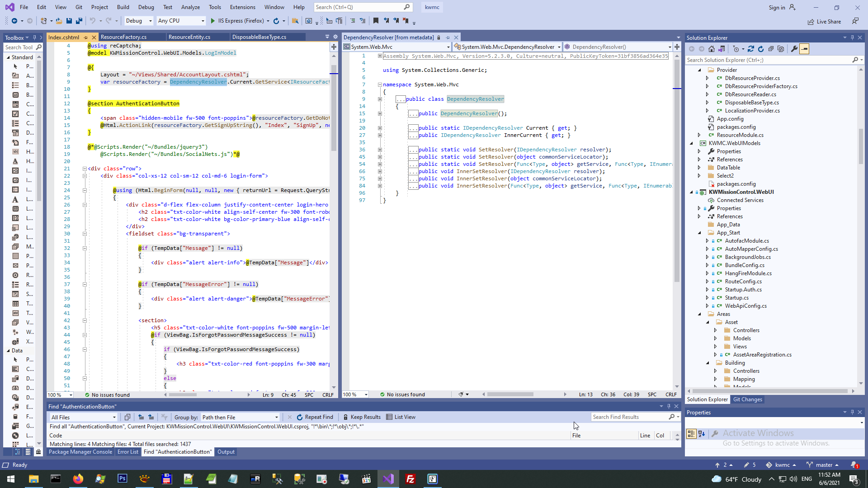Click Live Share in the toolbar

pyautogui.click(x=824, y=22)
